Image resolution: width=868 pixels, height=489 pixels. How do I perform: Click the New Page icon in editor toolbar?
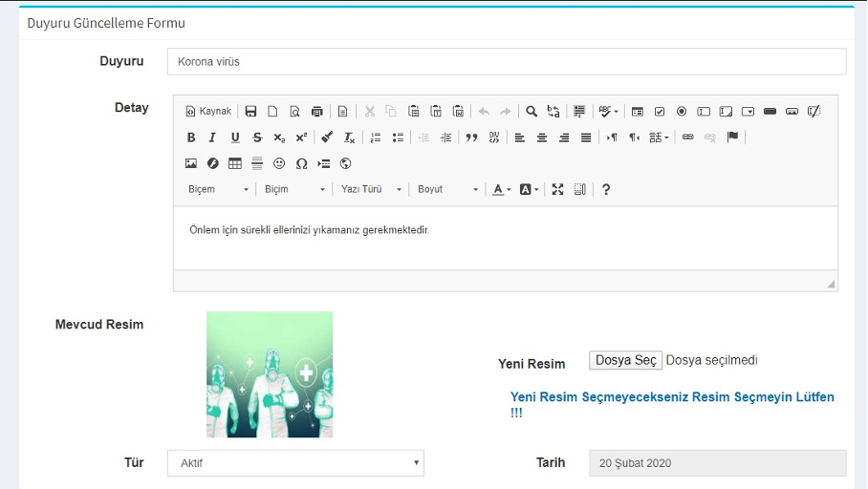(x=272, y=111)
